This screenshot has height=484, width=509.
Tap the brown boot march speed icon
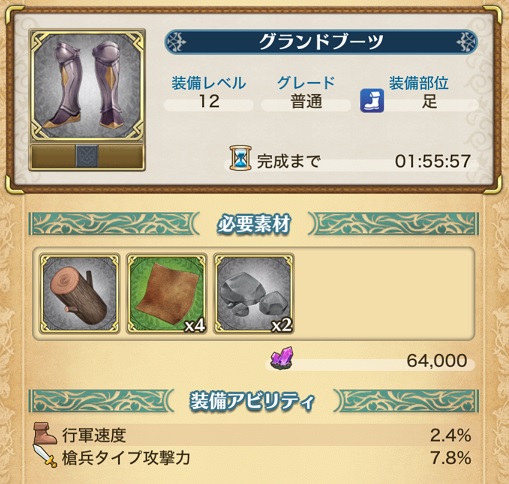click(x=45, y=433)
